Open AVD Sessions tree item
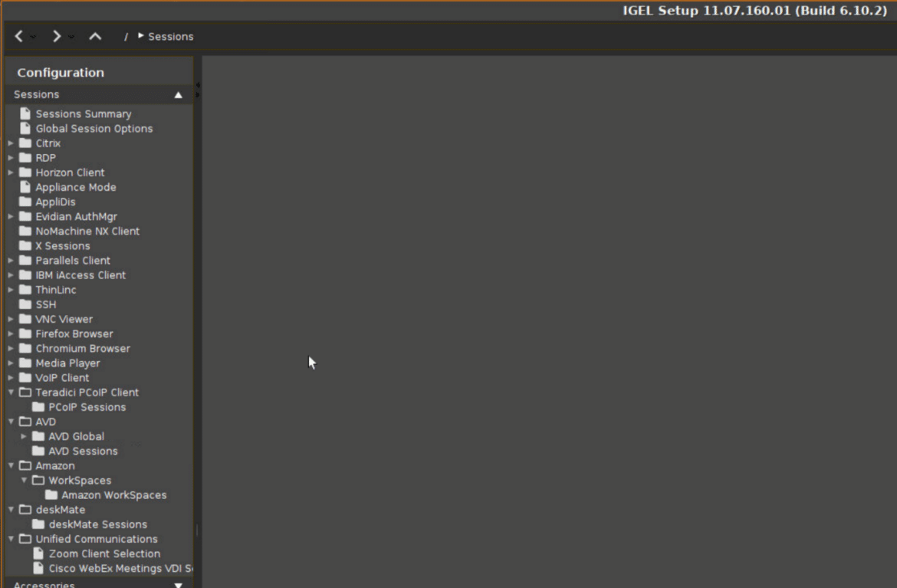The height and width of the screenshot is (588, 897). pos(75,451)
